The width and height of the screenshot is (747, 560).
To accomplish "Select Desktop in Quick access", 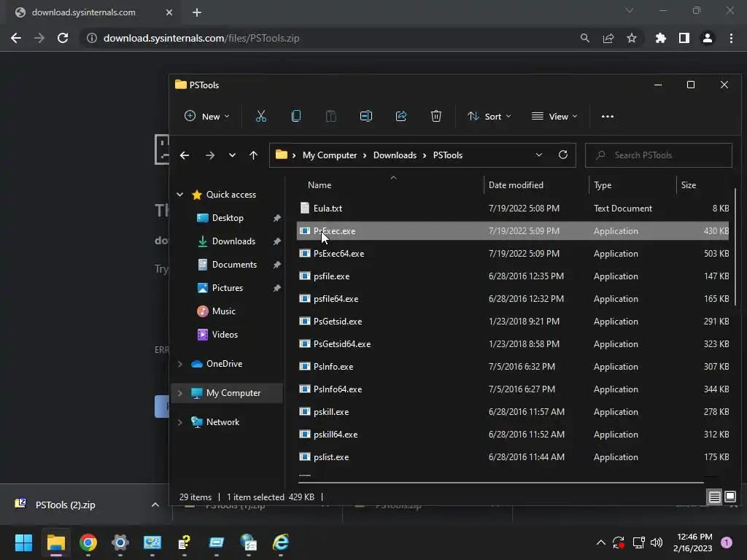I will 228,217.
